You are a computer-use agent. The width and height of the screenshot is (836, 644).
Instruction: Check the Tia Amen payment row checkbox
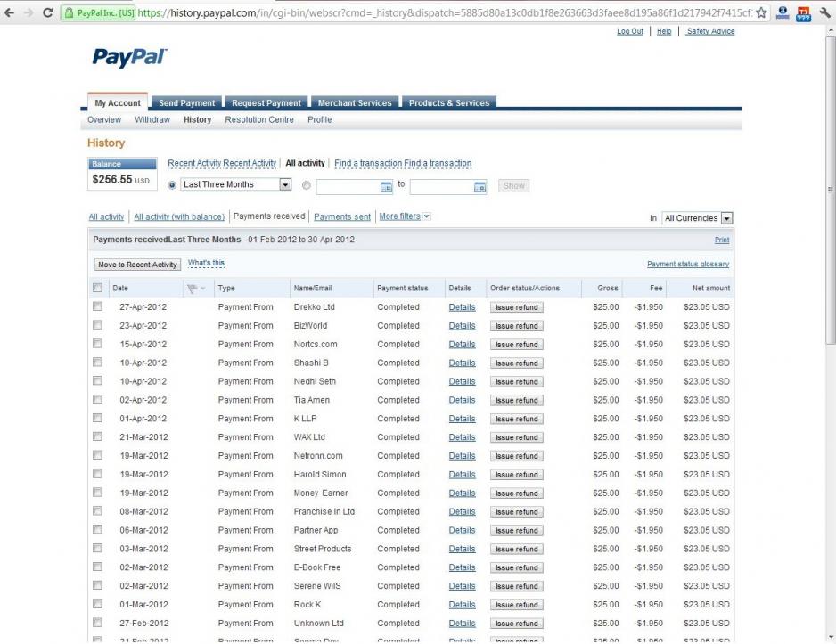pos(97,400)
